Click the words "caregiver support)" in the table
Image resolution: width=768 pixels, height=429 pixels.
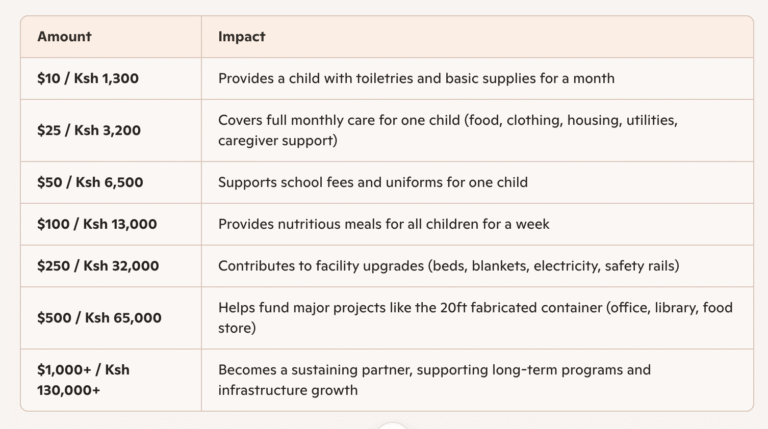(277, 141)
